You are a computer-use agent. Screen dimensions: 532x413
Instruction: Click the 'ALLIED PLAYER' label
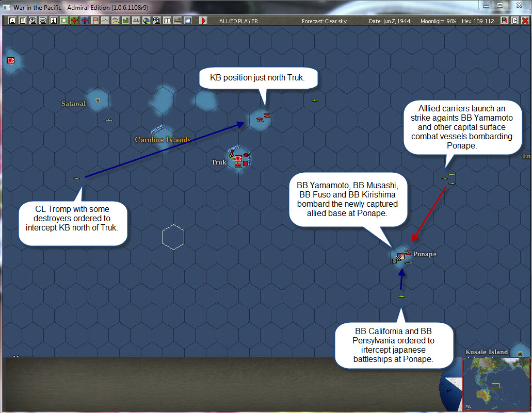(238, 21)
